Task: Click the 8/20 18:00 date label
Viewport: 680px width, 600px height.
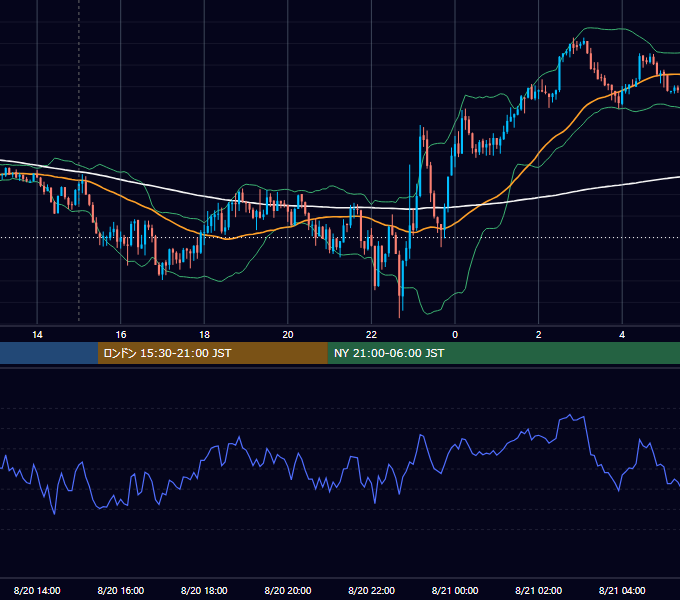Action: click(204, 590)
